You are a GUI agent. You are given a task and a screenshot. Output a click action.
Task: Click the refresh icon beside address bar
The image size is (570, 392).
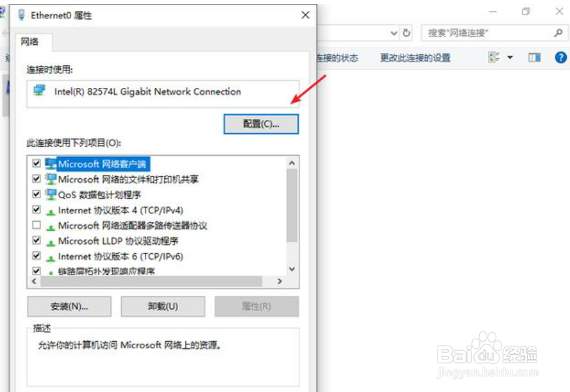(406, 33)
